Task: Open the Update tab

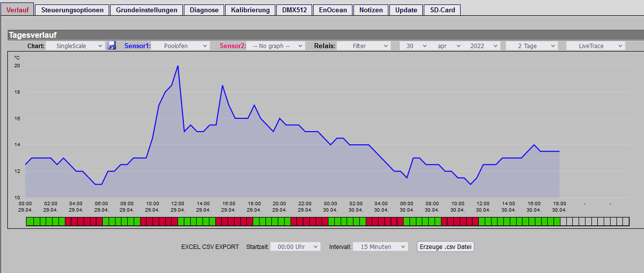Action: [406, 10]
